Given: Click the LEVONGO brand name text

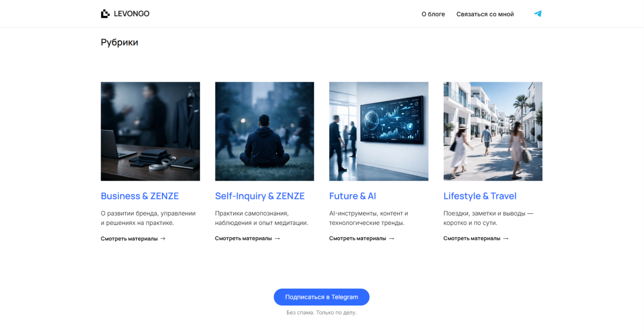Looking at the screenshot, I should tap(132, 14).
